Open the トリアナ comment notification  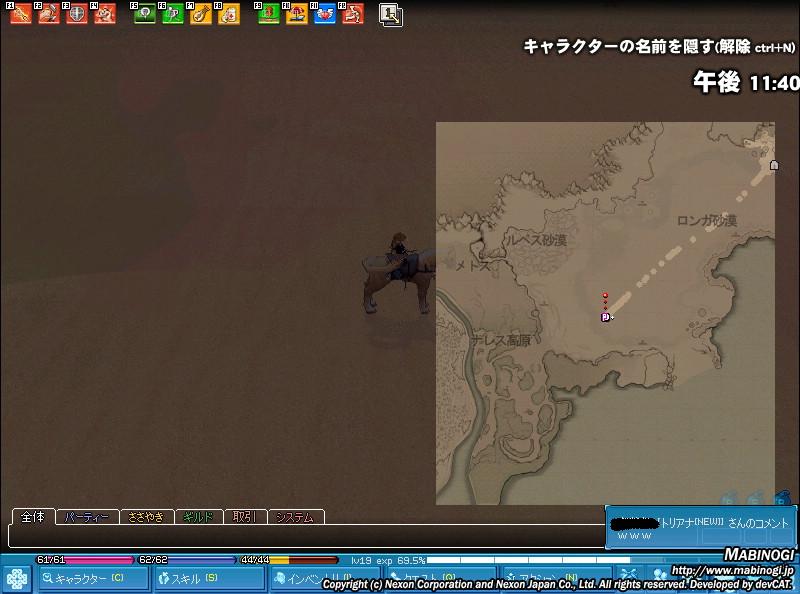click(701, 528)
